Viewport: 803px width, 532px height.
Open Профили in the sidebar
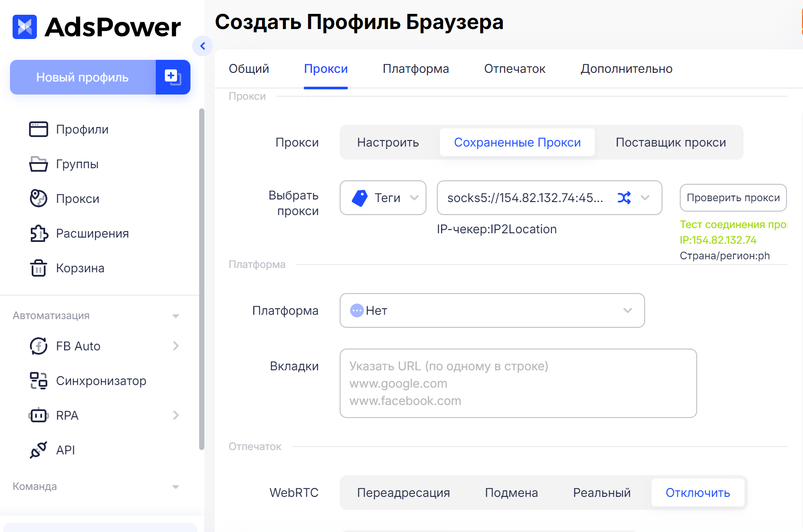coord(82,129)
